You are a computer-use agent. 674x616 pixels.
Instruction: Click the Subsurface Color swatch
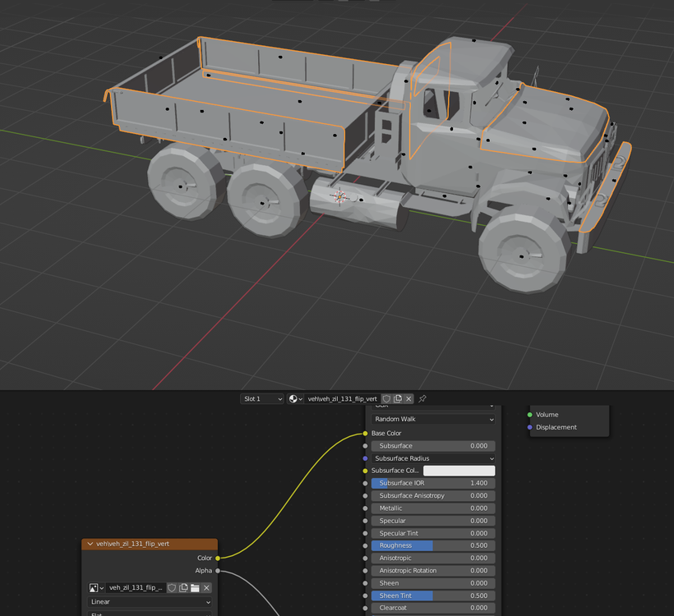click(459, 471)
